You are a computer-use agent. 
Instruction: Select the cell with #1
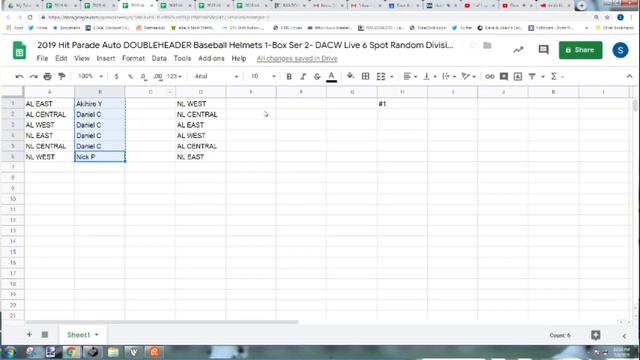point(402,104)
